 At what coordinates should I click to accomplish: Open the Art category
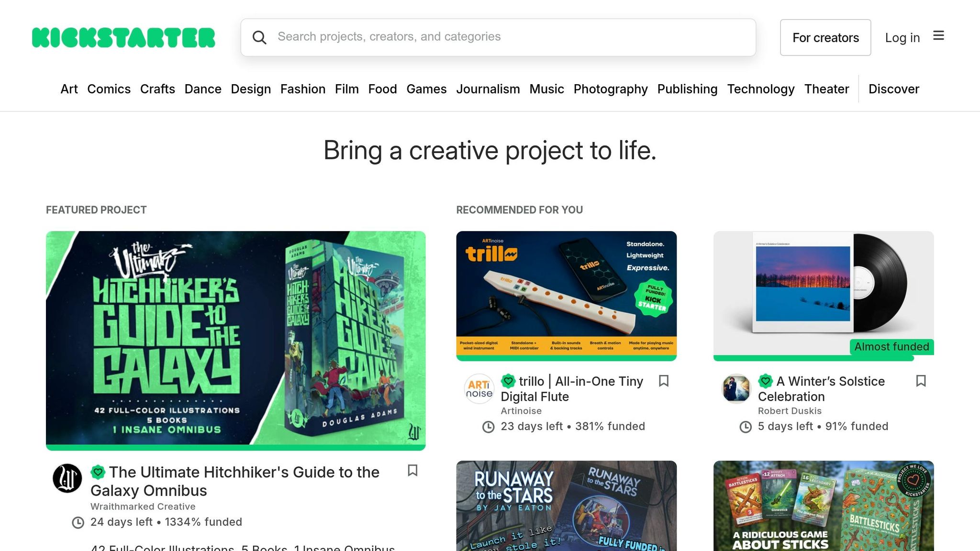(x=69, y=89)
